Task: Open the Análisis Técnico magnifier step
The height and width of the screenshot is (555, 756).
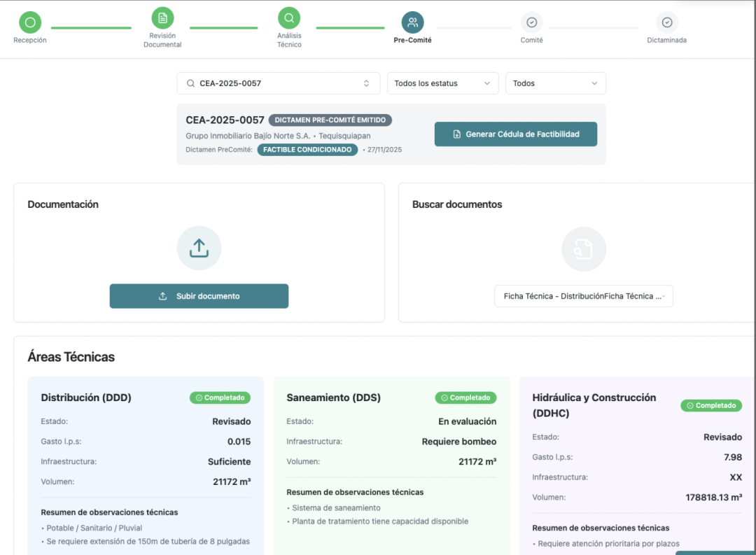Action: [x=289, y=18]
